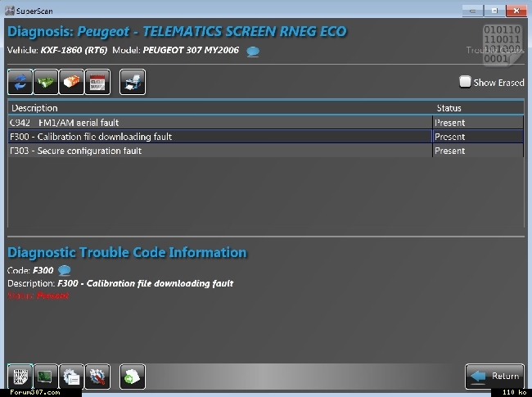Image resolution: width=532 pixels, height=397 pixels.
Task: Click the vehicle name KXF-1860 (RT6)
Action: [74, 50]
